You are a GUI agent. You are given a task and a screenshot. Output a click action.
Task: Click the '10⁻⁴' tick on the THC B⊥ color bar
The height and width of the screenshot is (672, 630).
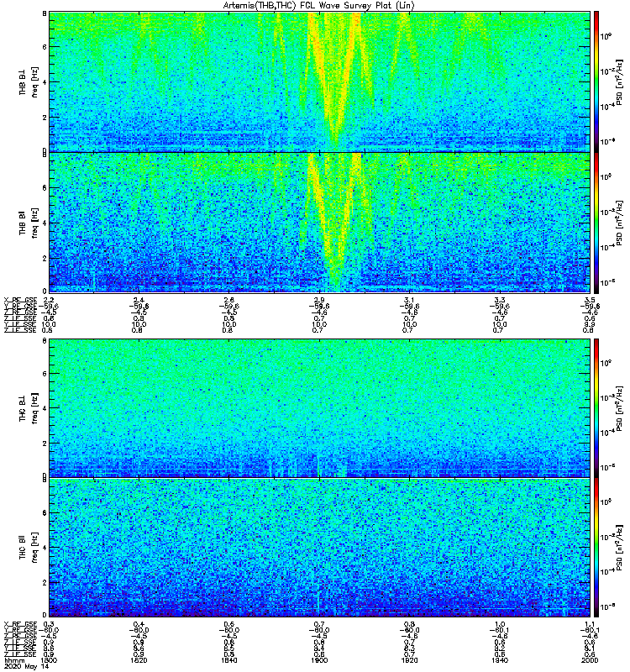[606, 433]
